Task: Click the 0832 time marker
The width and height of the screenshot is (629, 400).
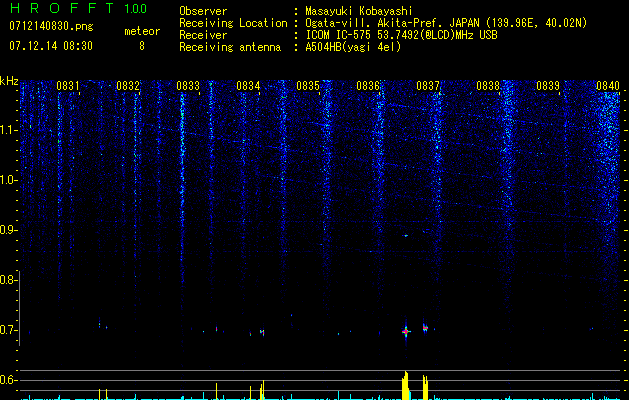Action: coord(128,86)
